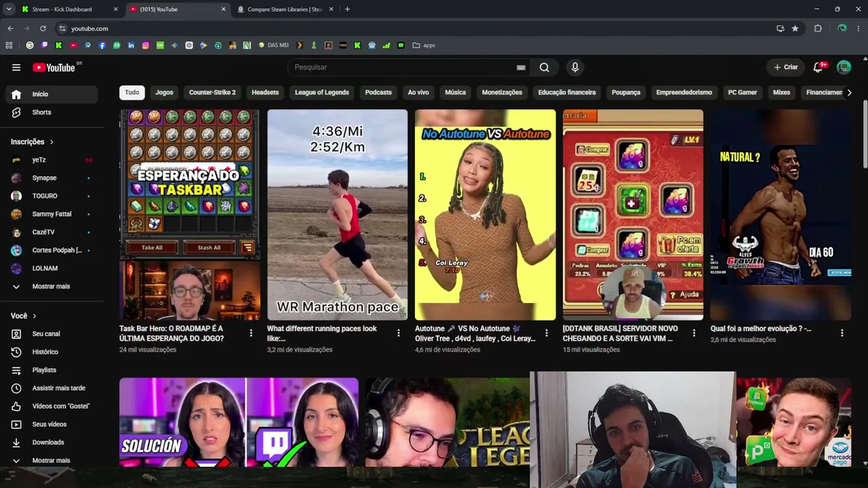Open options for Task Bar Hero video
The width and height of the screenshot is (868, 488).
pyautogui.click(x=251, y=333)
